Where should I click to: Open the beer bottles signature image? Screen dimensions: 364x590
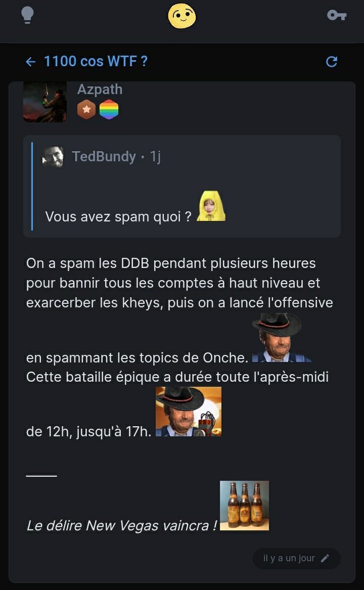coord(244,506)
